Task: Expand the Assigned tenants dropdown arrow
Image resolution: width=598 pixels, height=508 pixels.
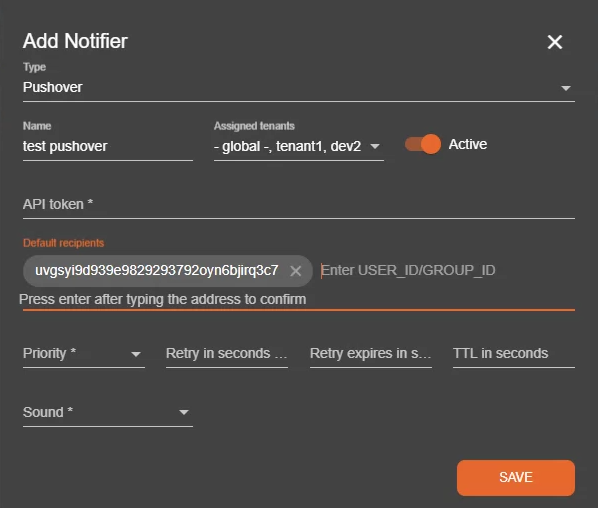Action: click(375, 146)
